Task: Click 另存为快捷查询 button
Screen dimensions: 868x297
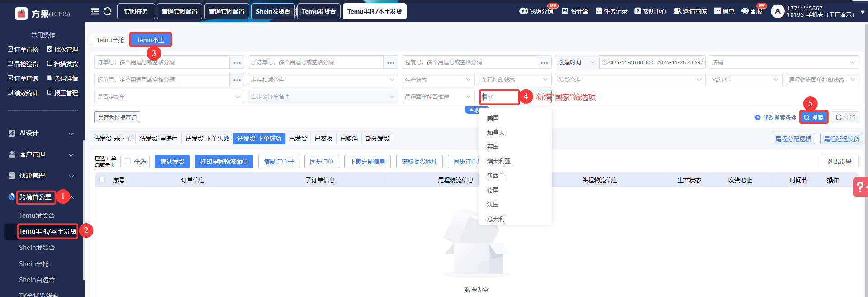Action: (117, 117)
